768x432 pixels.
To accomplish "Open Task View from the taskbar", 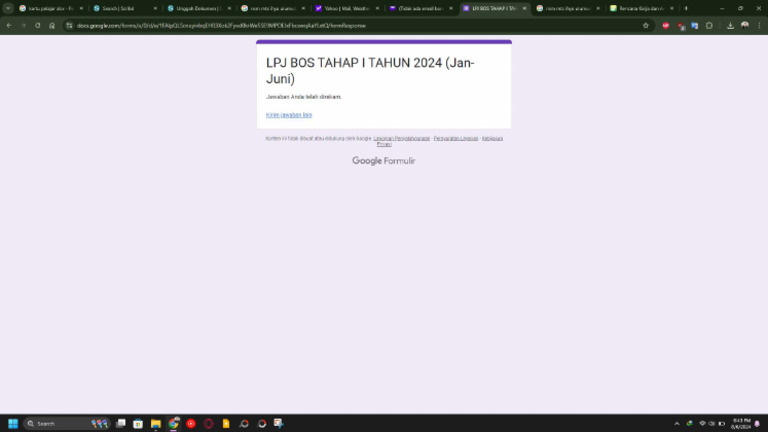I will pos(120,423).
